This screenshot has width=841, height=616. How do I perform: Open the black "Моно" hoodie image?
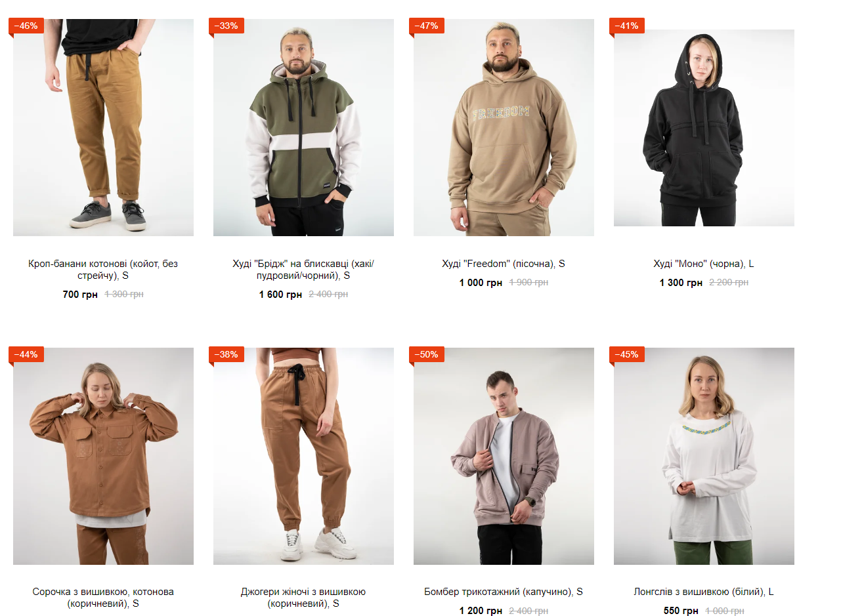pos(704,127)
